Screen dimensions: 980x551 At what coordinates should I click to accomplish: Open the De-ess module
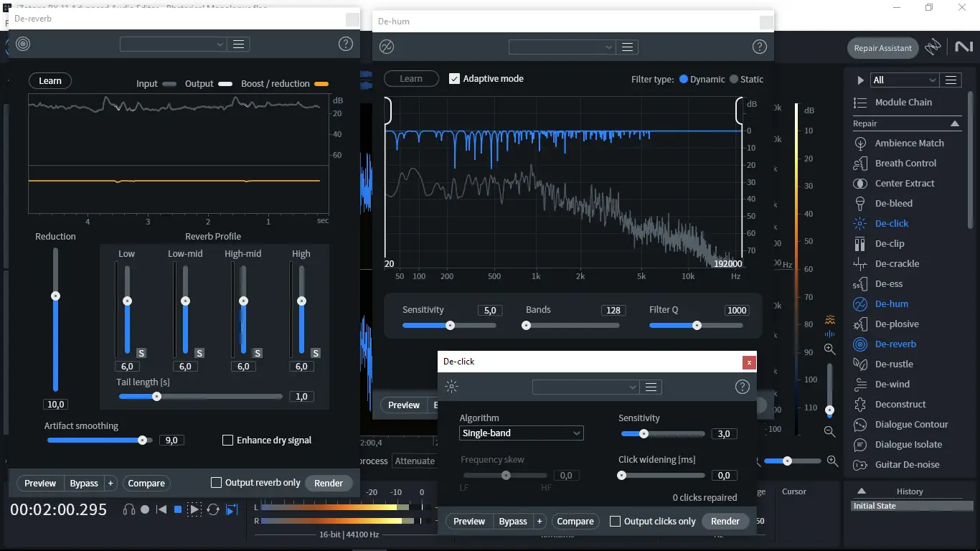click(879, 283)
